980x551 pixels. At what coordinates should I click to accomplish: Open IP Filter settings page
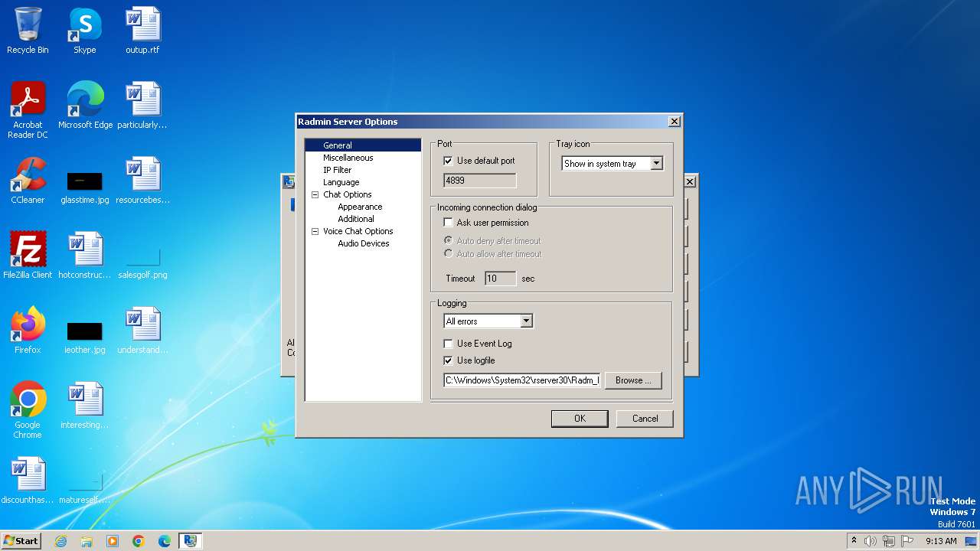(x=337, y=170)
